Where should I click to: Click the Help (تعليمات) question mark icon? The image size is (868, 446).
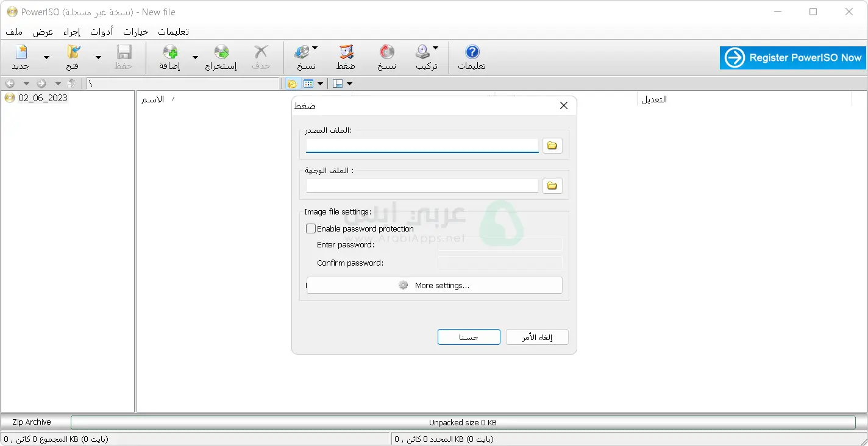tap(472, 57)
